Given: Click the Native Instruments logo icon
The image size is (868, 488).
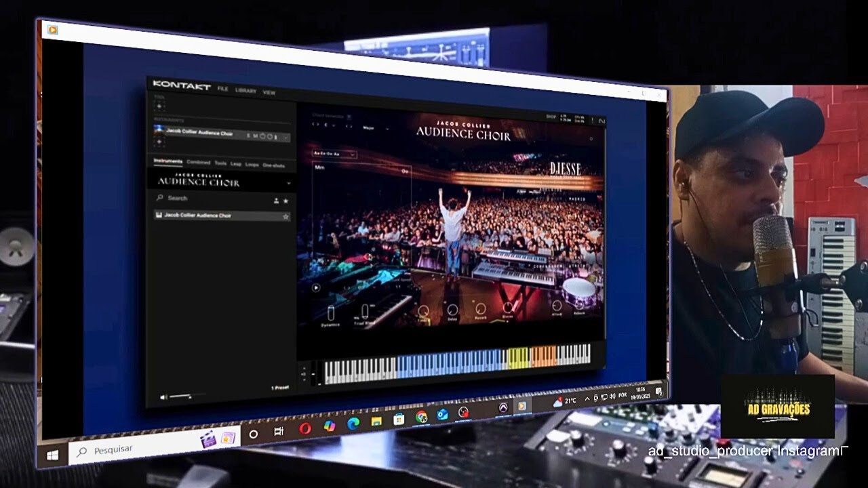Looking at the screenshot, I should (x=601, y=121).
